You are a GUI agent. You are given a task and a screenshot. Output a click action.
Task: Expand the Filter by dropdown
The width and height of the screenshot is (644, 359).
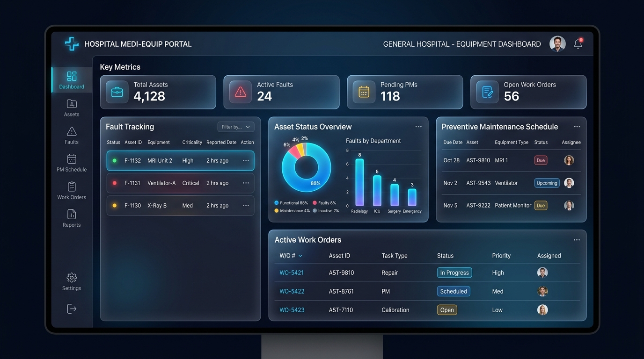[236, 127]
